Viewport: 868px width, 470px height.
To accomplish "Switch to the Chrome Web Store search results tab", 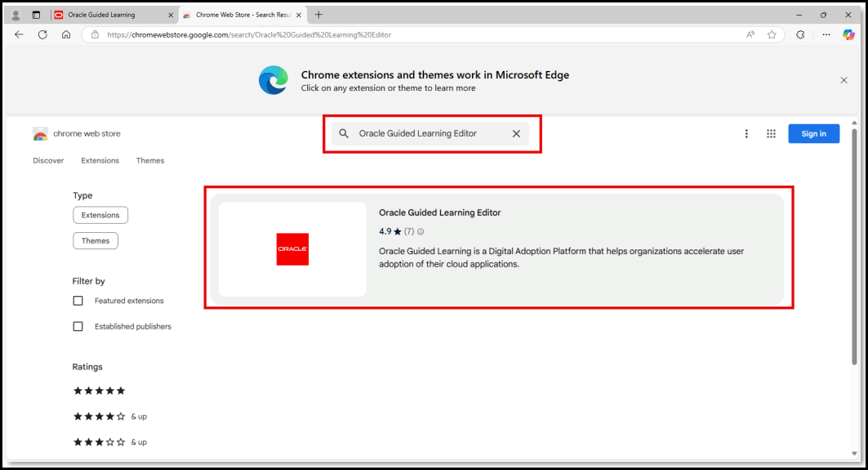I will coord(243,15).
